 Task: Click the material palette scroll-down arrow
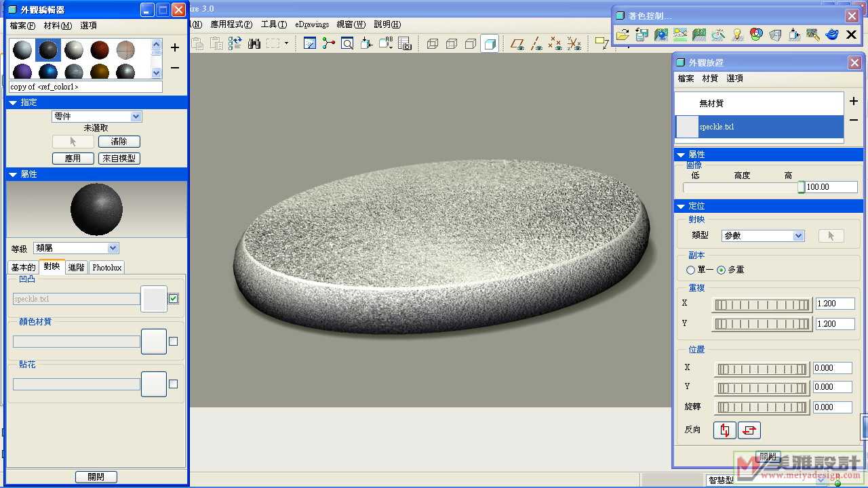pos(157,73)
